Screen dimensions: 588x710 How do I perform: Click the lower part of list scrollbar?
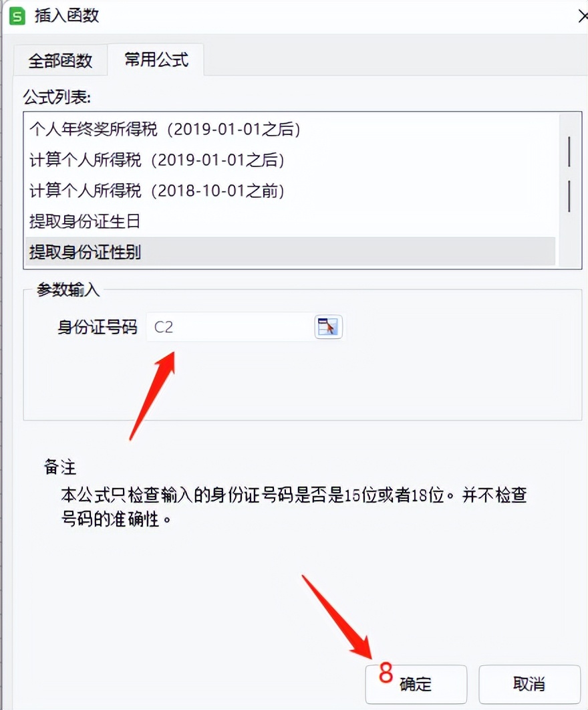point(569,240)
